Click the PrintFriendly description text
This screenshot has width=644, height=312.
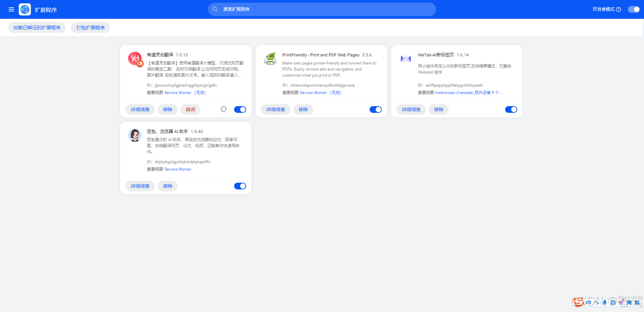click(x=329, y=69)
